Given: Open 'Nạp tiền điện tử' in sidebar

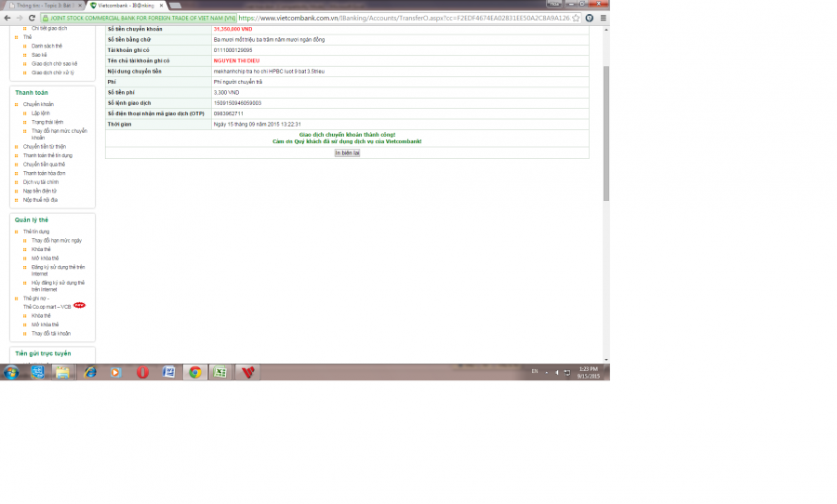Looking at the screenshot, I should coord(40,191).
